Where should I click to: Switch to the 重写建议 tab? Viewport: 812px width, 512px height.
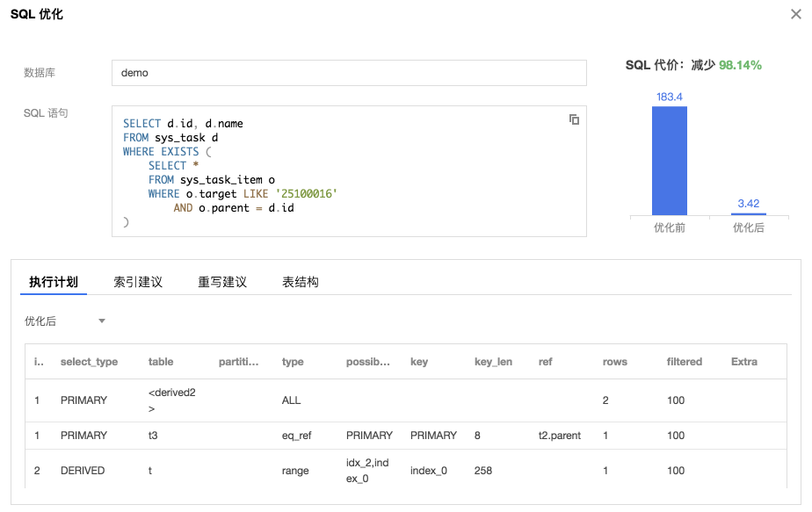[222, 282]
